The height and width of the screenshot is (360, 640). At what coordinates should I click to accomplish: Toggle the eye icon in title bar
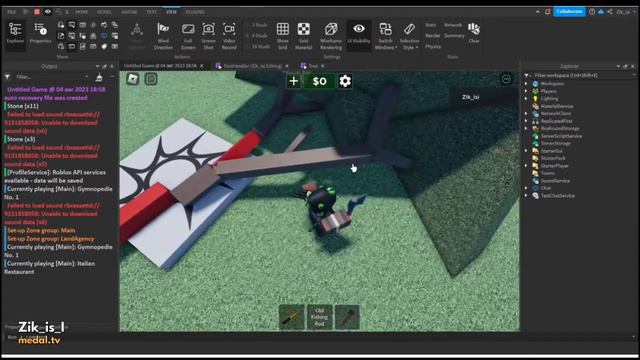(48, 11)
